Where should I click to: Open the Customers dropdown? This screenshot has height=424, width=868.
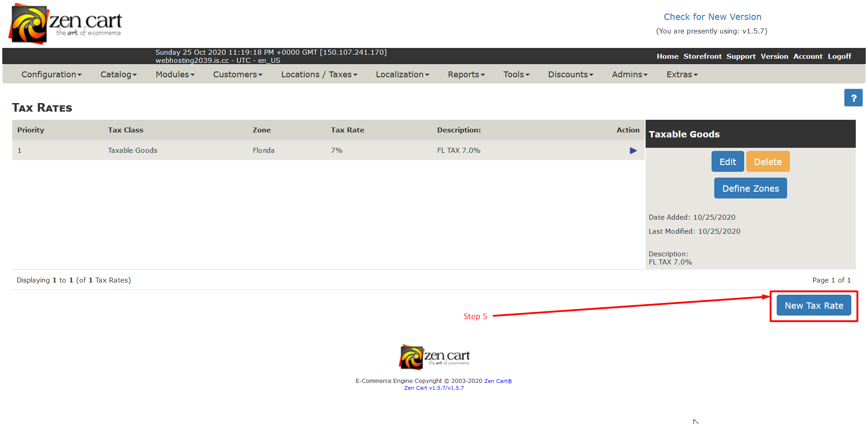point(238,75)
